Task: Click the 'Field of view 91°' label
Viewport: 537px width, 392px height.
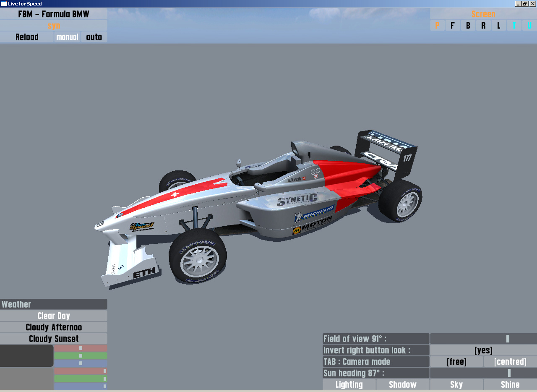Action: (376, 339)
